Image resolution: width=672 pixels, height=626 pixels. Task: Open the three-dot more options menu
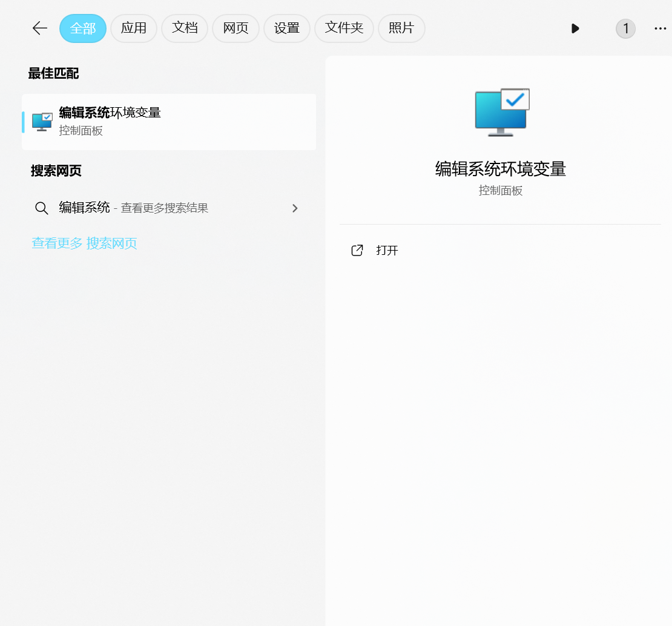660,28
